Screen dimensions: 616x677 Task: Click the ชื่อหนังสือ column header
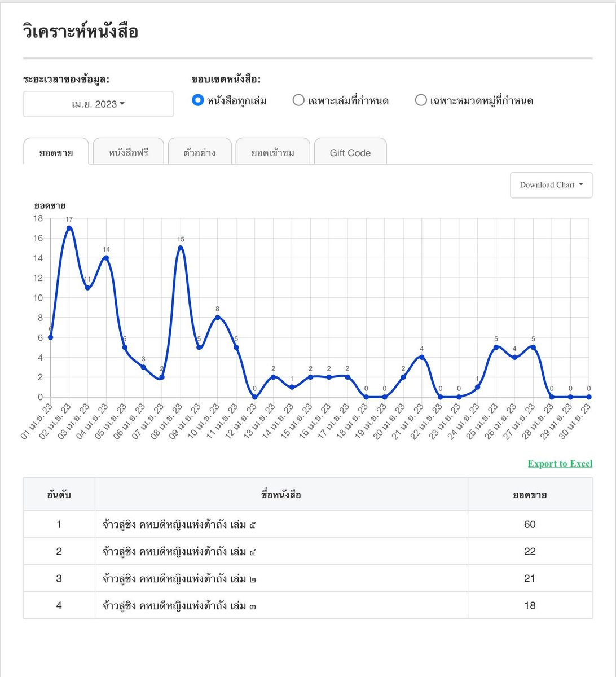coord(281,495)
